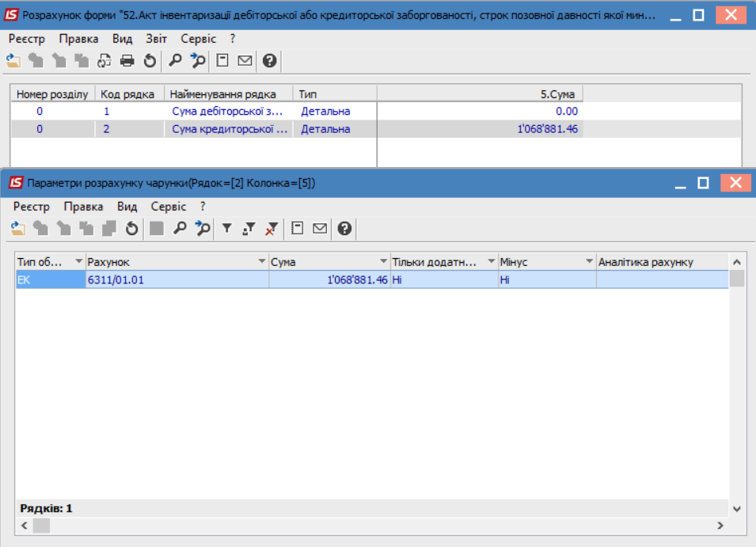Click the open-folder icon in the form calculation toolbar
The width and height of the screenshot is (756, 547).
coord(13,61)
